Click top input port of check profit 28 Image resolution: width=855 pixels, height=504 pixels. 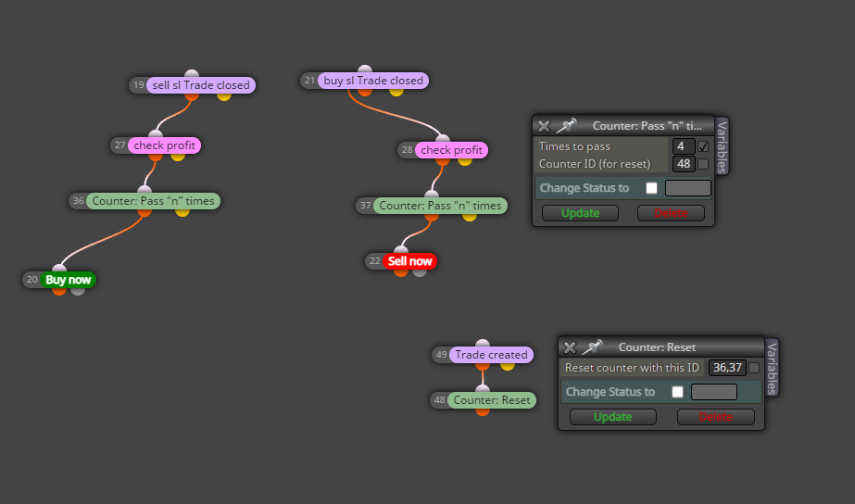point(443,138)
